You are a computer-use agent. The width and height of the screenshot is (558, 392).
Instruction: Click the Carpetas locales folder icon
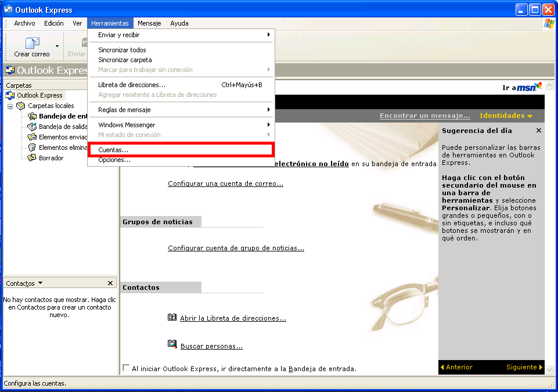pos(21,106)
